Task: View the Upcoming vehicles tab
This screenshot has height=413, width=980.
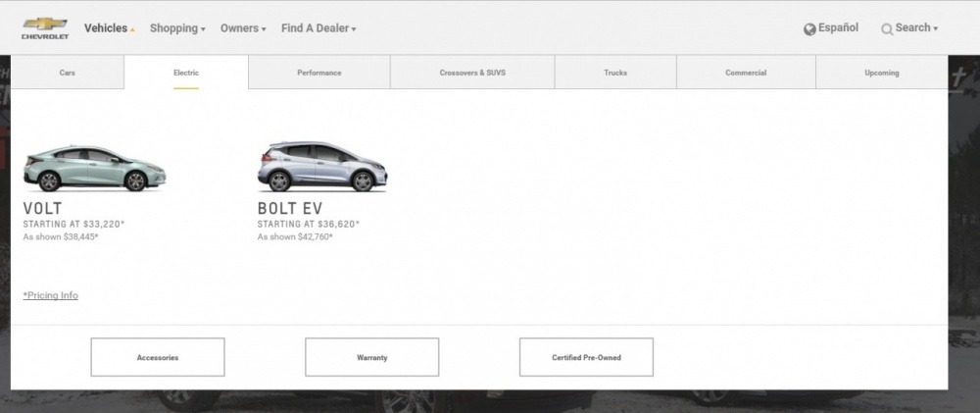Action: pyautogui.click(x=882, y=72)
